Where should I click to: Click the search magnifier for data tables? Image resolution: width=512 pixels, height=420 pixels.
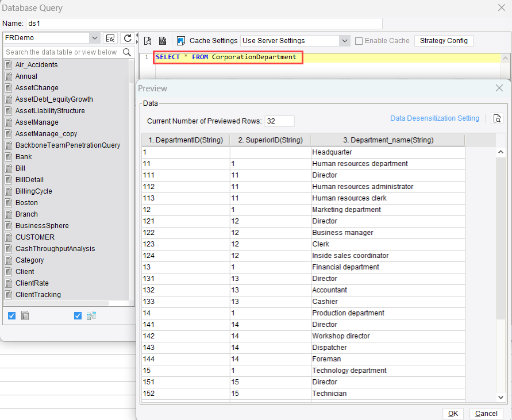(x=128, y=52)
